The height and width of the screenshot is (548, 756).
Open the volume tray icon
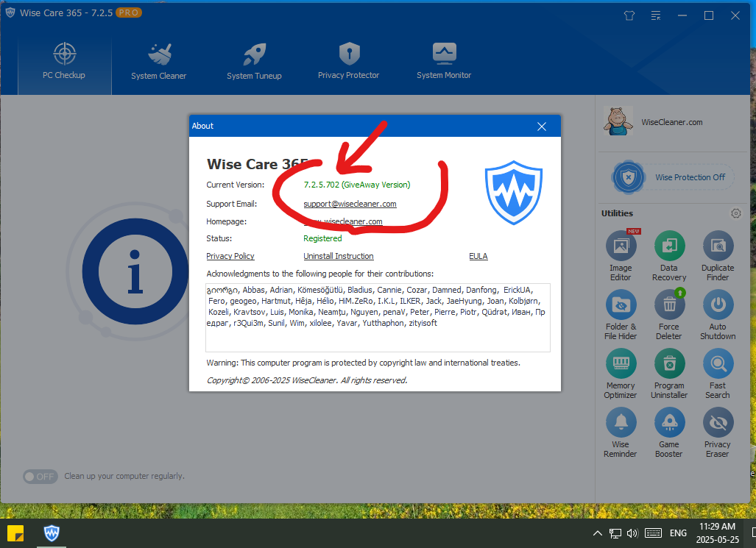[x=632, y=533]
